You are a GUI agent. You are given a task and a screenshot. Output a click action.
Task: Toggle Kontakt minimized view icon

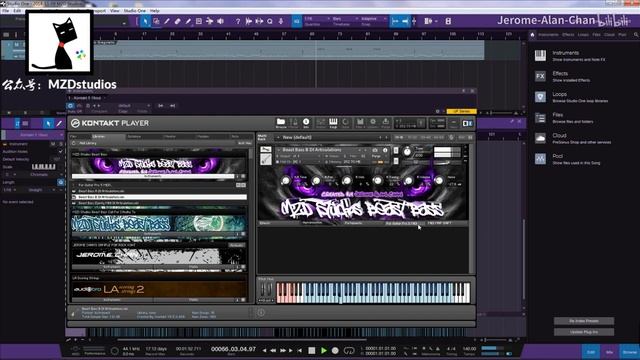coord(453,123)
